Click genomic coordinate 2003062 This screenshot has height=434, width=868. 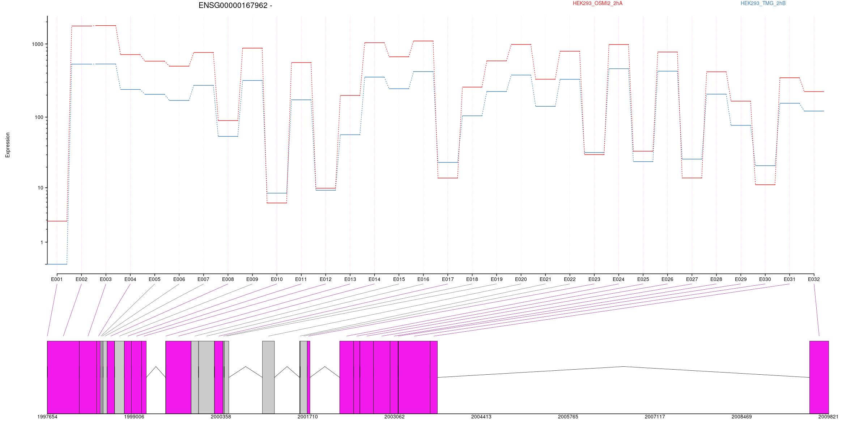click(395, 417)
